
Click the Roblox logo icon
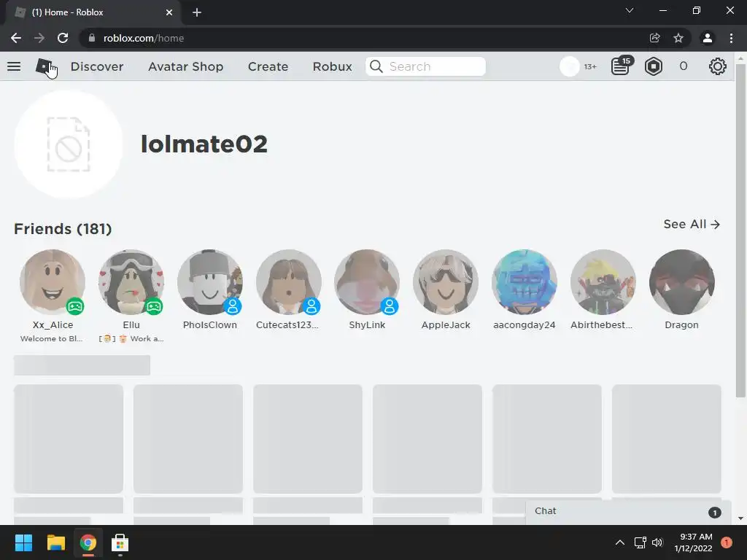(x=44, y=66)
